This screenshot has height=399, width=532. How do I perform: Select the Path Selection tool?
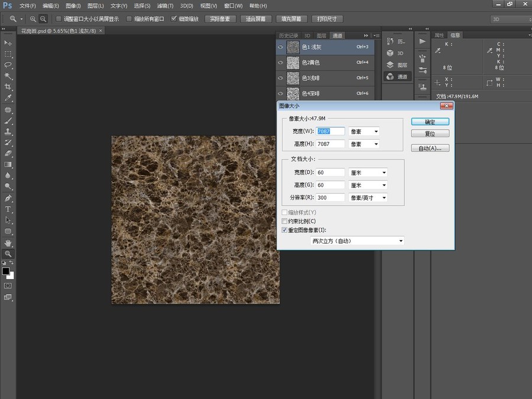coord(8,220)
